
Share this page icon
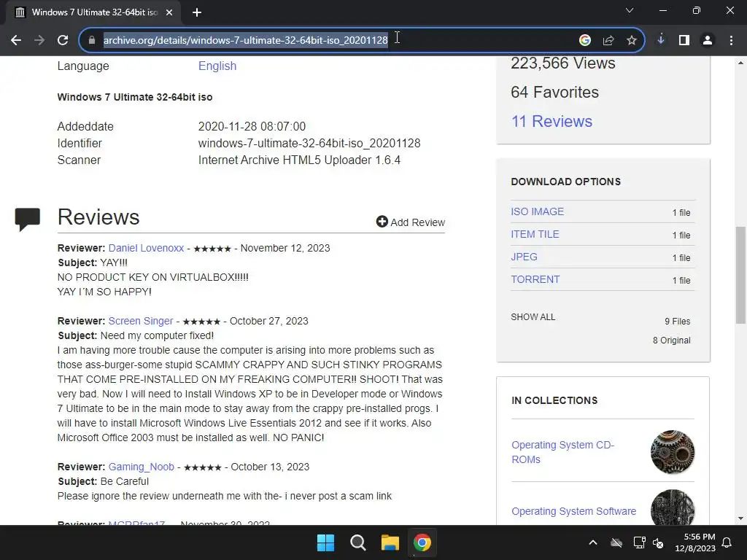click(x=608, y=40)
